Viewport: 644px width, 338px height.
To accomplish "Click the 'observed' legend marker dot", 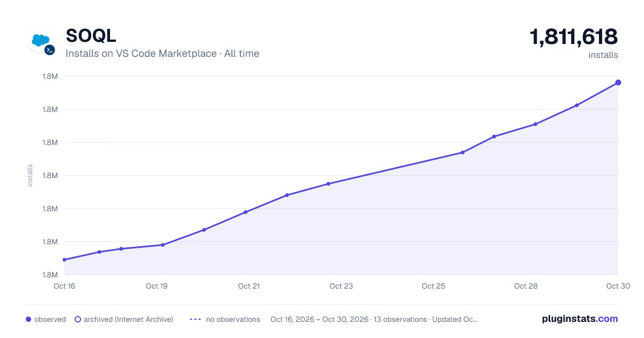I will pos(28,319).
